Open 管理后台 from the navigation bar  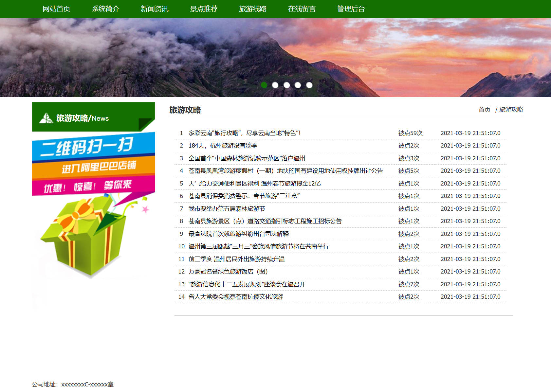[x=350, y=9]
